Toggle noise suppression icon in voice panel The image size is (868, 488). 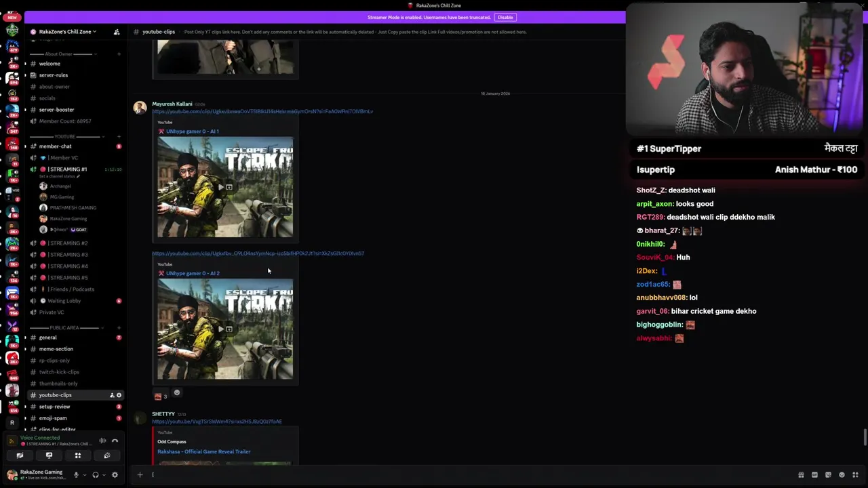coord(103,441)
